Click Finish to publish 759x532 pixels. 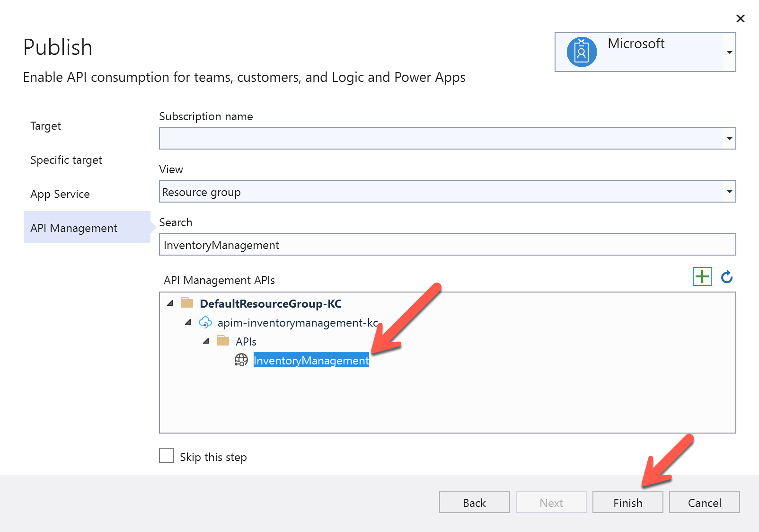pyautogui.click(x=628, y=502)
